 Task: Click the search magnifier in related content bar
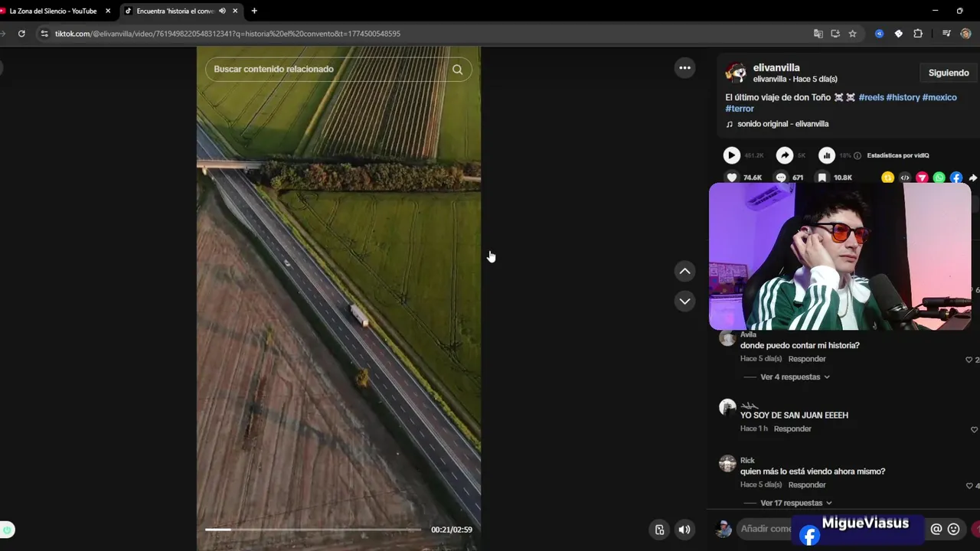pos(457,70)
